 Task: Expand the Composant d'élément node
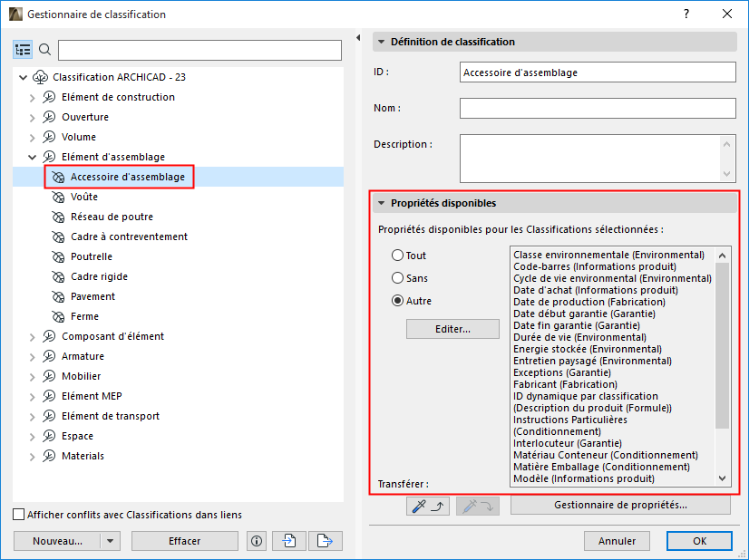[x=32, y=336]
